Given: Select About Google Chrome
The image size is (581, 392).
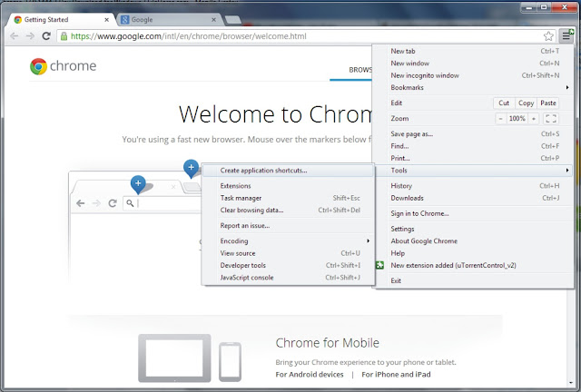Looking at the screenshot, I should 475,241.
